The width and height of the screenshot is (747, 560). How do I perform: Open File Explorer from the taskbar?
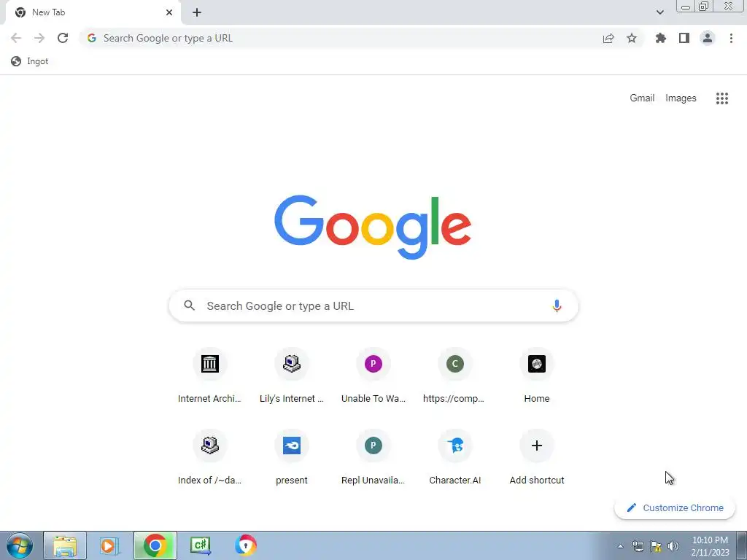(x=65, y=545)
